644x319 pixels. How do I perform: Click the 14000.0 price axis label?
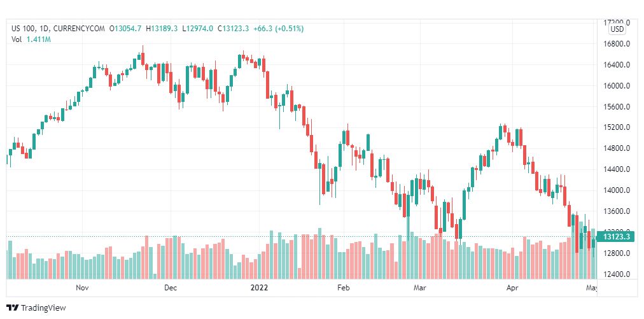point(616,190)
